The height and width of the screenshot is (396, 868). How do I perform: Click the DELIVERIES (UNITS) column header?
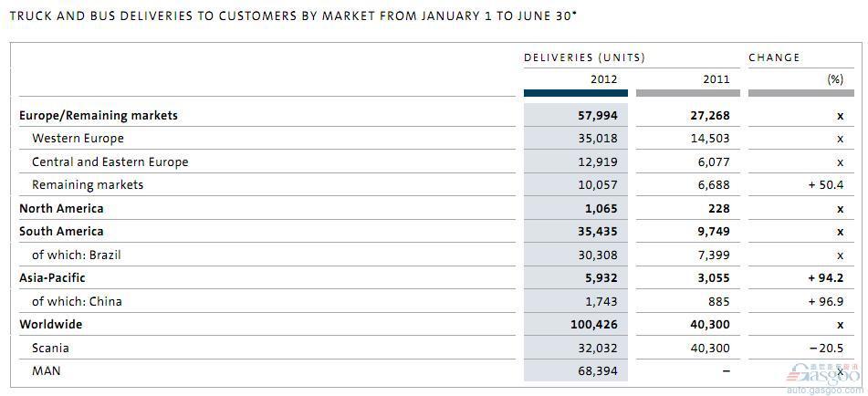coord(584,57)
